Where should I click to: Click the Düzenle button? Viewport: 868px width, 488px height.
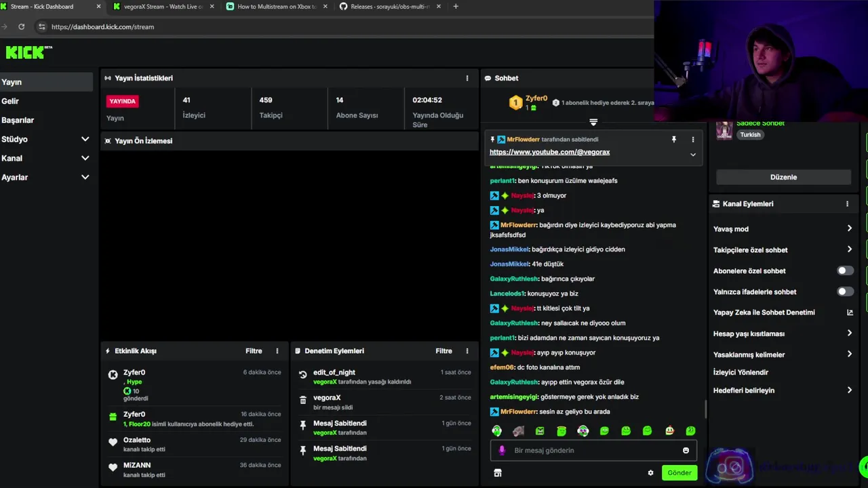point(783,177)
